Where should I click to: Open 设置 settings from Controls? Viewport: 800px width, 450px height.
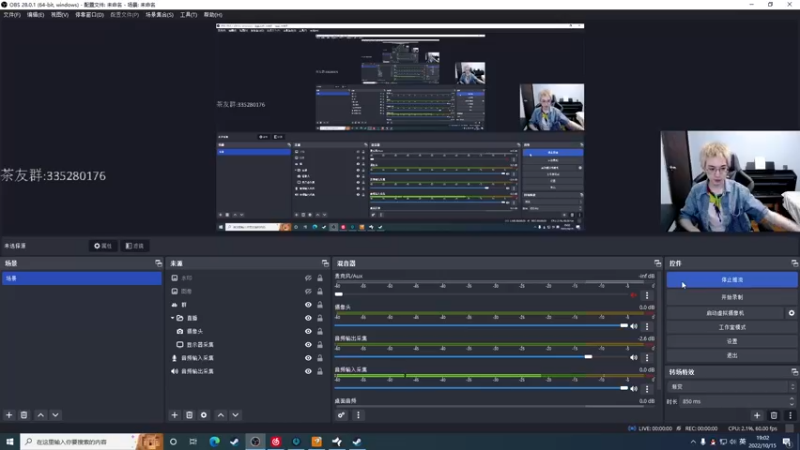tap(732, 341)
